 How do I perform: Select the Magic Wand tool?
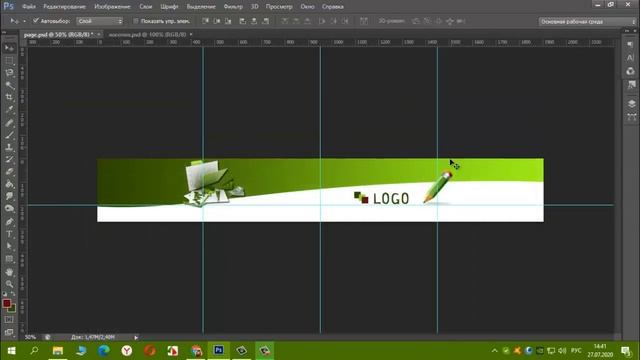(9, 85)
